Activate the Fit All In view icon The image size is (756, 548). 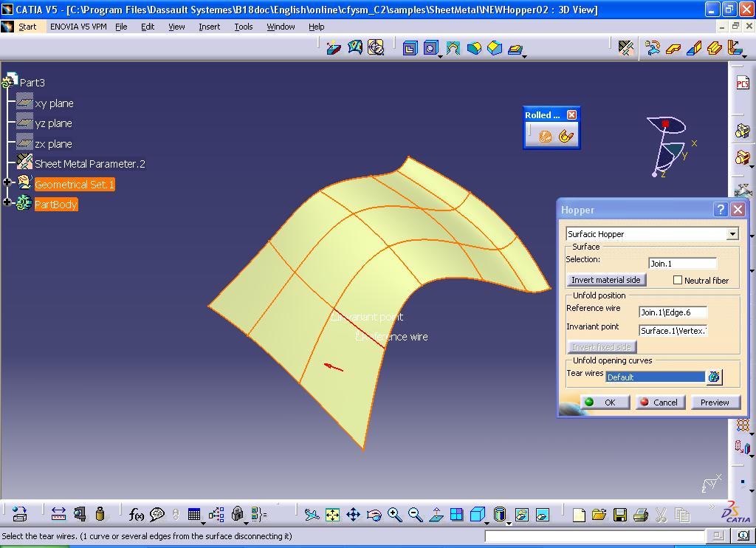tap(332, 514)
